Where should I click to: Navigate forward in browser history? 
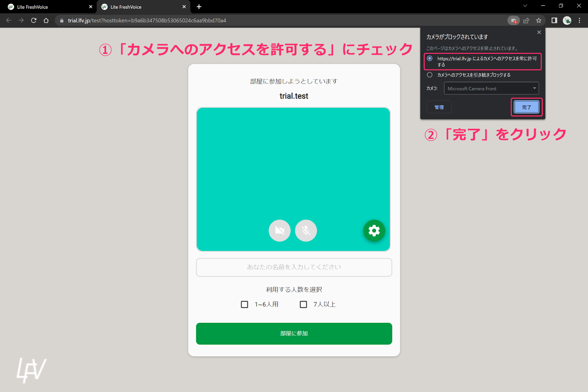(21, 21)
